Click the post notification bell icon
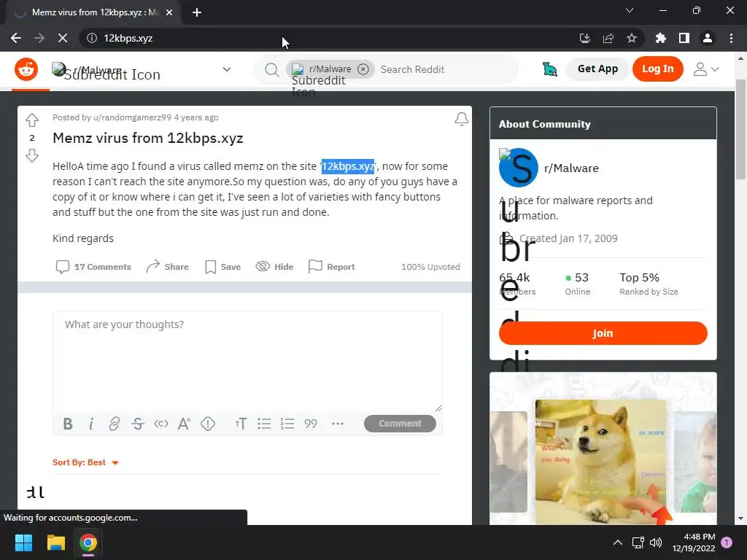 pos(461,119)
